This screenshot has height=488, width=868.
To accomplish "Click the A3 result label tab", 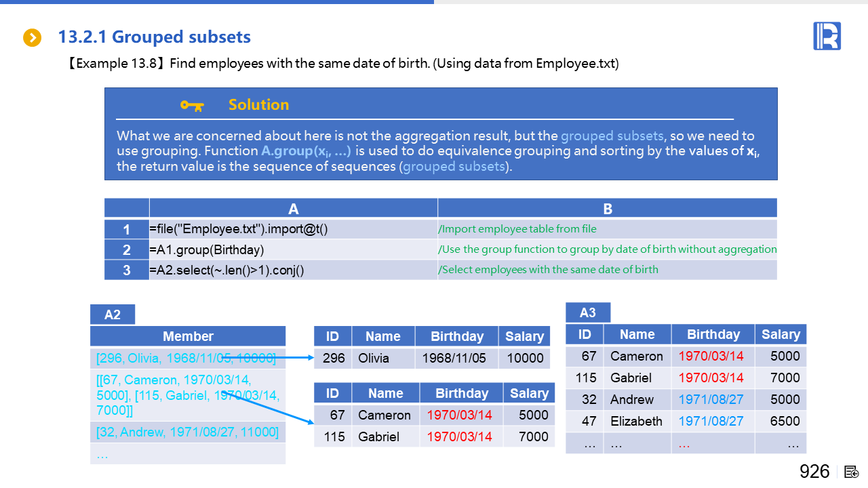I will pyautogui.click(x=588, y=312).
